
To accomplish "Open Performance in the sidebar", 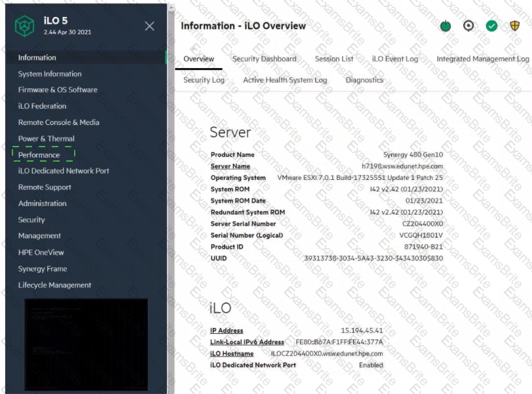I will click(x=39, y=155).
